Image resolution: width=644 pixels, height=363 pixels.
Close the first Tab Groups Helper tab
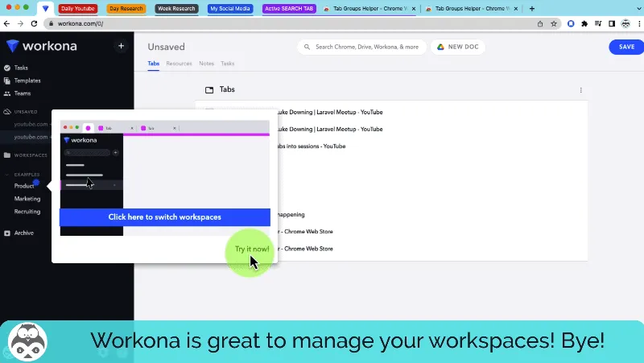coord(414,9)
